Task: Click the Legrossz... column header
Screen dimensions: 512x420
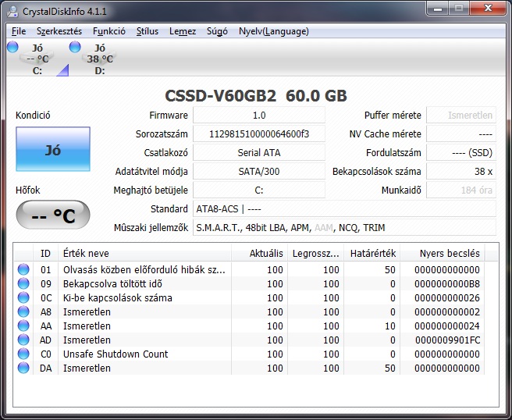Action: pos(315,253)
